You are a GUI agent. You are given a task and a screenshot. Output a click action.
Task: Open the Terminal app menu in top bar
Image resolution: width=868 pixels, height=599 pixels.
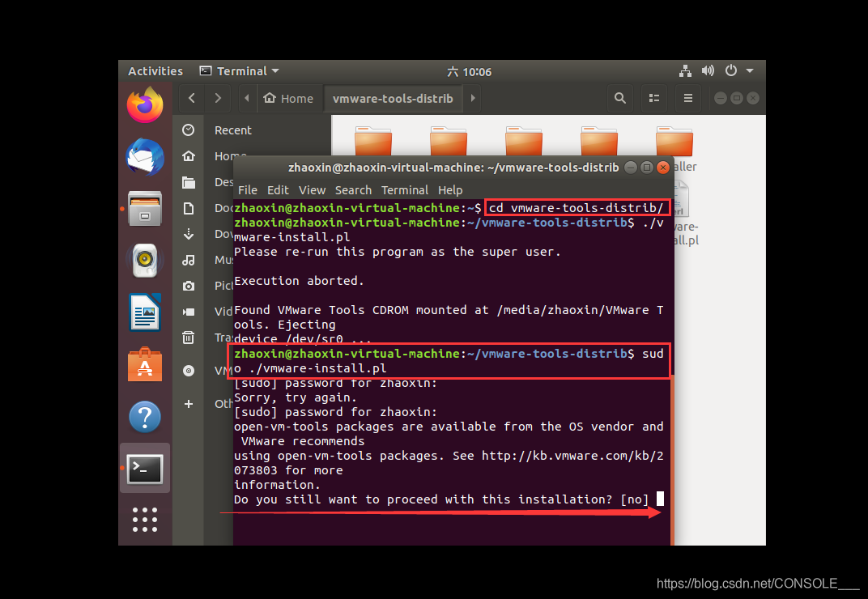coord(239,71)
